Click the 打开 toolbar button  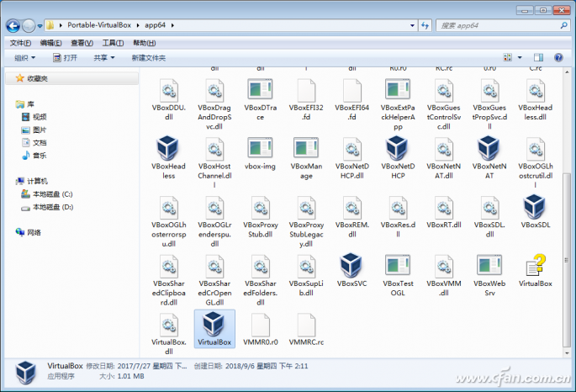(x=65, y=58)
